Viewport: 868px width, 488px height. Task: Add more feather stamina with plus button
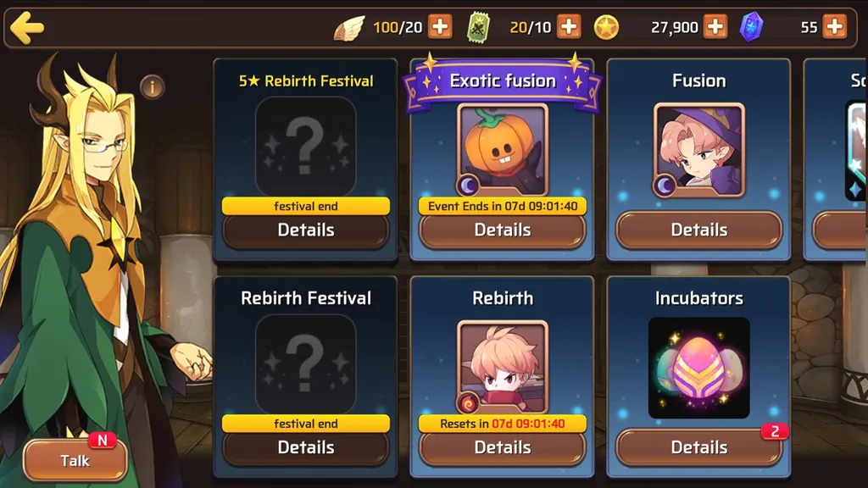pos(440,26)
